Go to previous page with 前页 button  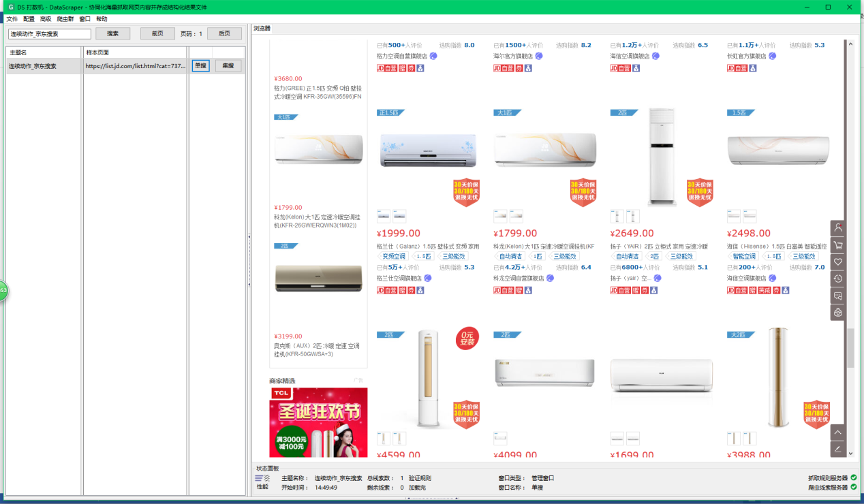[157, 33]
